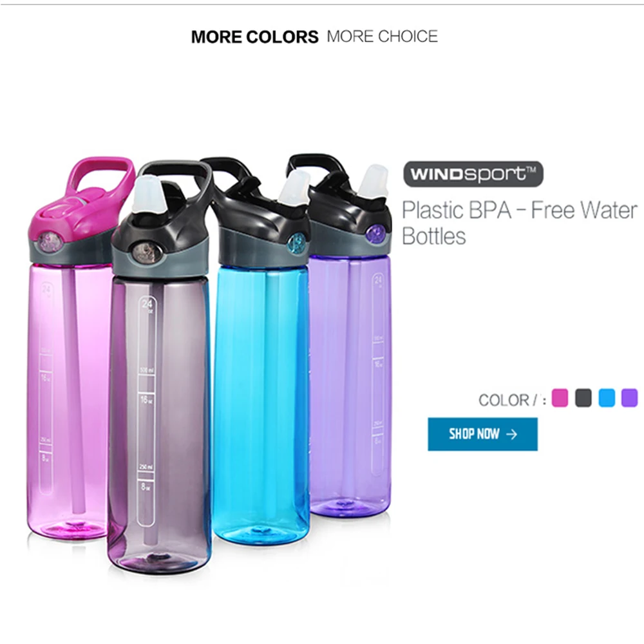
Task: Pick the blue color swatch
Action: point(606,397)
